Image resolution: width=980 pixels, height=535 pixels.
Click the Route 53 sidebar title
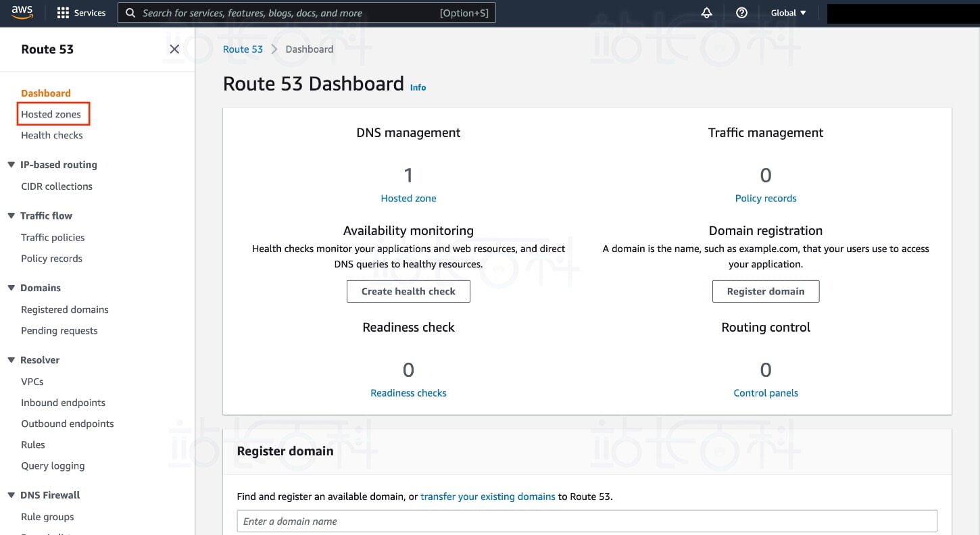click(47, 49)
